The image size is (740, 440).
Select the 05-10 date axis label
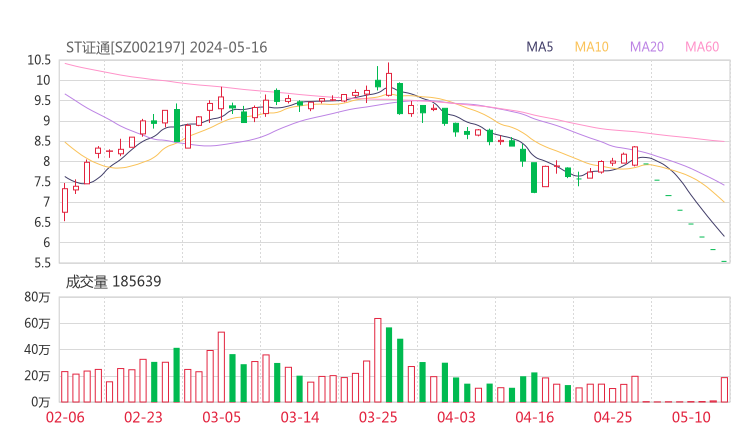pos(691,417)
